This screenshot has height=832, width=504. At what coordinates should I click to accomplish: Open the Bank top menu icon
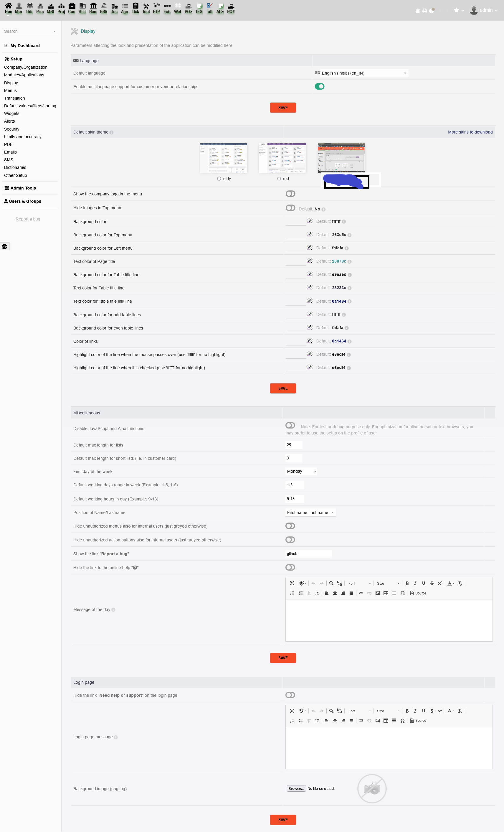[x=93, y=6]
